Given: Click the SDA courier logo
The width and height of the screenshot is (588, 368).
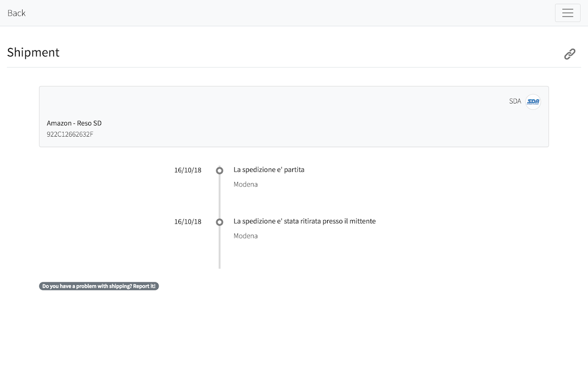Looking at the screenshot, I should click(533, 102).
